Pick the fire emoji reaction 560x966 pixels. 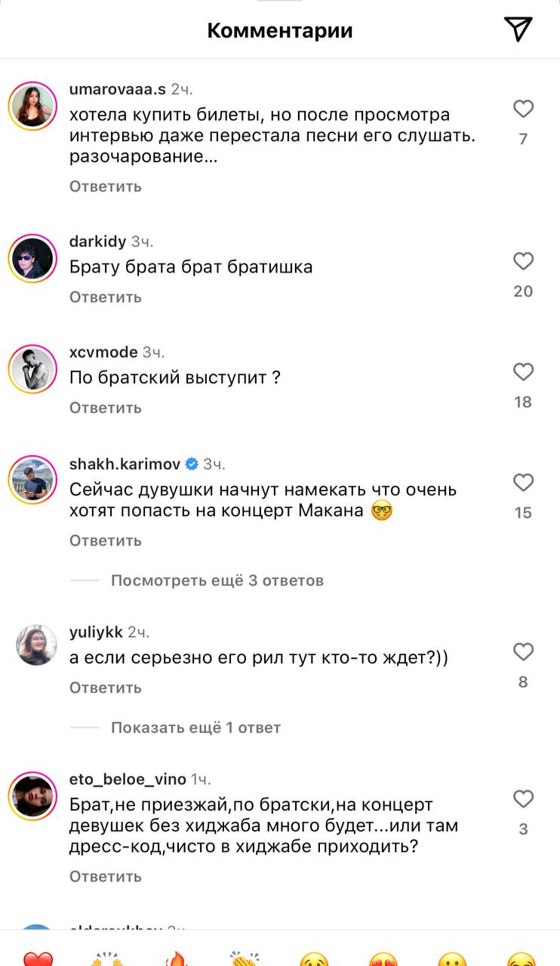click(176, 958)
